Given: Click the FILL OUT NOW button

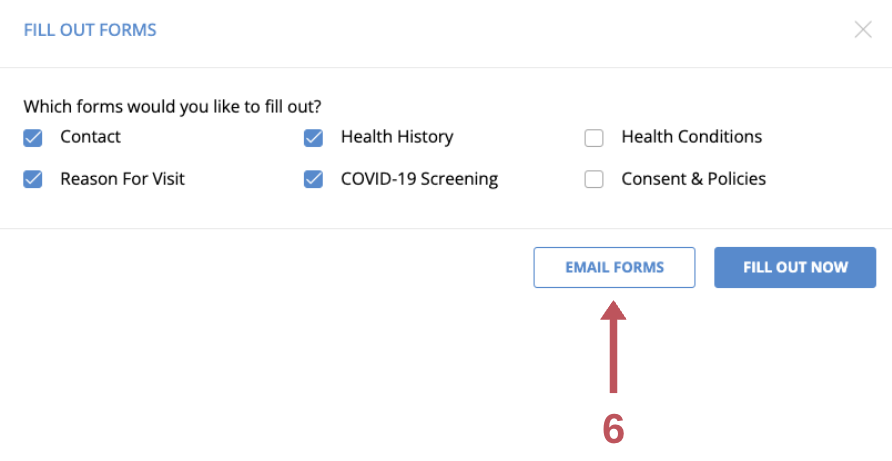Looking at the screenshot, I should [x=795, y=267].
